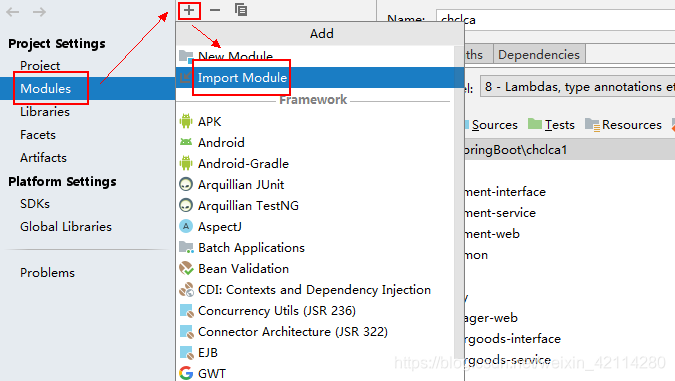
Task: Open the Dependencies tab
Action: 539,55
